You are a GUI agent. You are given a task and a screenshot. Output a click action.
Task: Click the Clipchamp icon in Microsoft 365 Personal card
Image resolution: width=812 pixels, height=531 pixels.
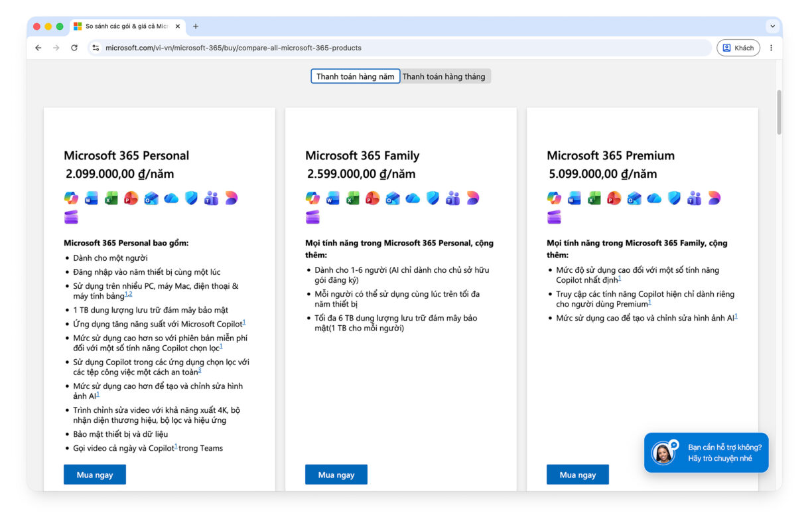coord(71,217)
